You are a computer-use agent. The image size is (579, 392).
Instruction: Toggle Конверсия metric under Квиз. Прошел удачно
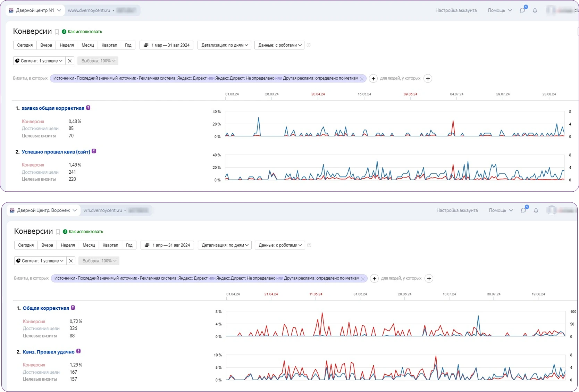click(34, 365)
